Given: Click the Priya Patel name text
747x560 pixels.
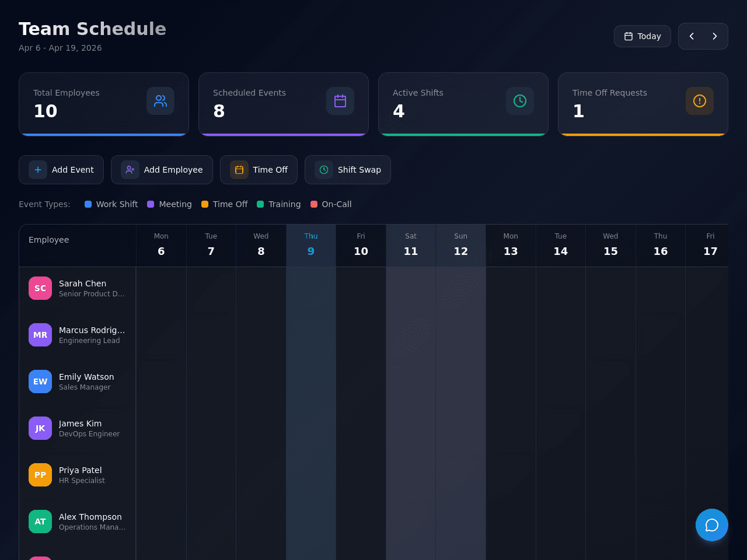Looking at the screenshot, I should (81, 470).
